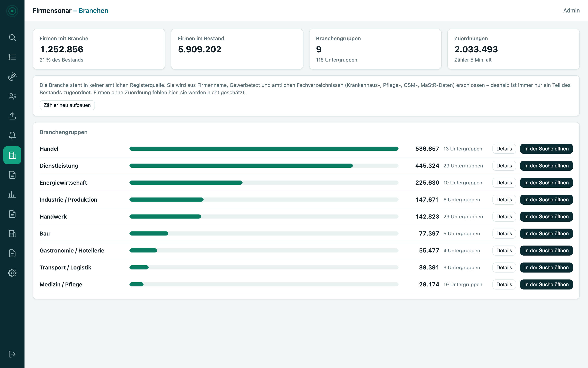Open the bar chart statistics icon
Image resolution: width=588 pixels, height=368 pixels.
(12, 194)
